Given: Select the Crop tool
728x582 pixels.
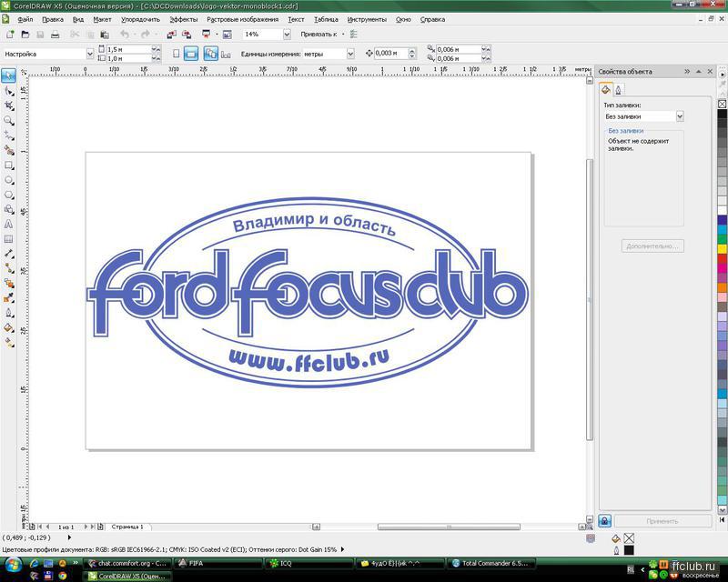Looking at the screenshot, I should pyautogui.click(x=8, y=105).
